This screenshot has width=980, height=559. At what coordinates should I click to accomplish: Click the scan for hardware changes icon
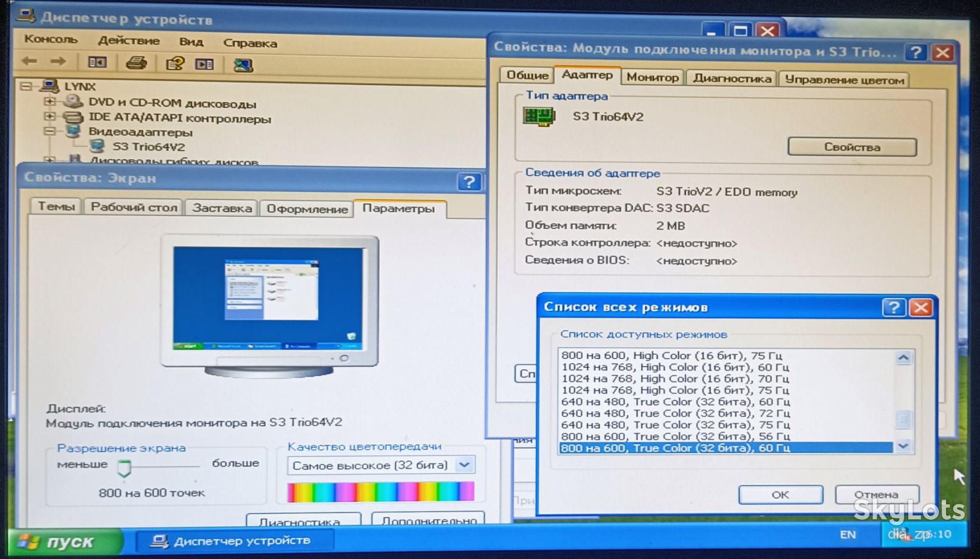coord(243,65)
